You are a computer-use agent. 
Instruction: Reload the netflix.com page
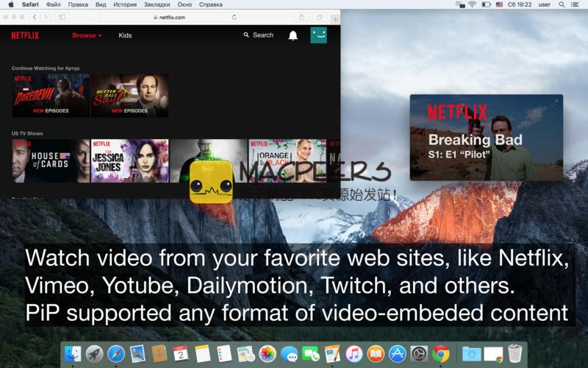click(x=234, y=17)
